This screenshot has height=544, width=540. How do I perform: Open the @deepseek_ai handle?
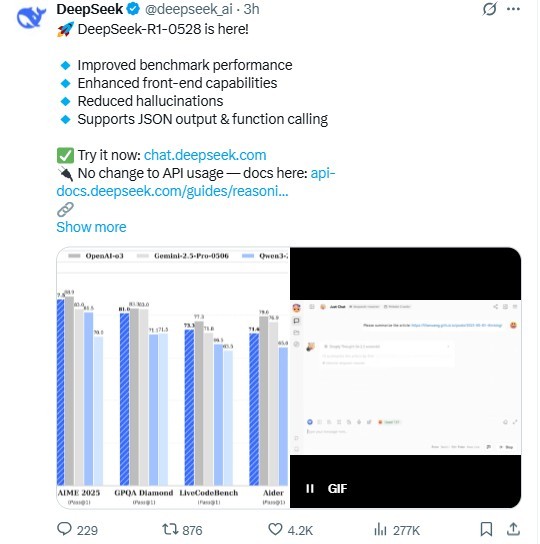(188, 9)
